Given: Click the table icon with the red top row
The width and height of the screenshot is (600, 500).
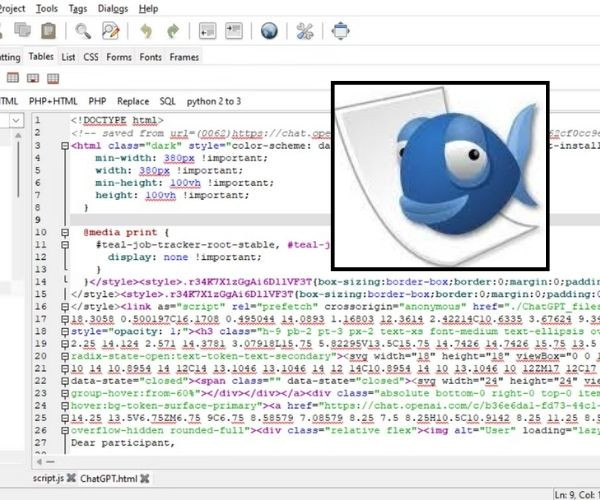Looking at the screenshot, I should point(13,78).
